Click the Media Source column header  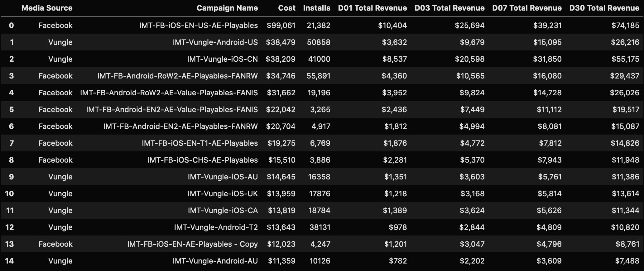point(47,8)
